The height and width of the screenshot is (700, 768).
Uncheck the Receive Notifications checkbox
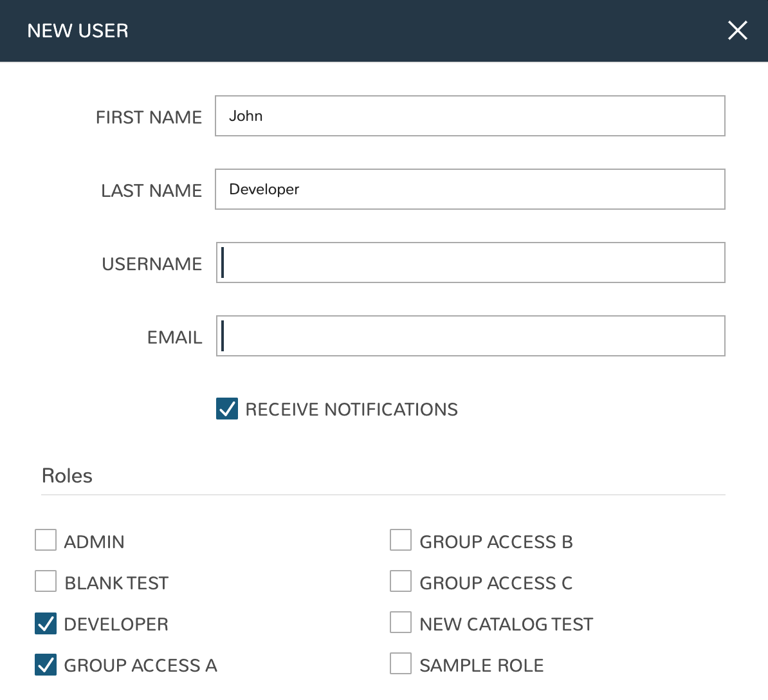[227, 409]
